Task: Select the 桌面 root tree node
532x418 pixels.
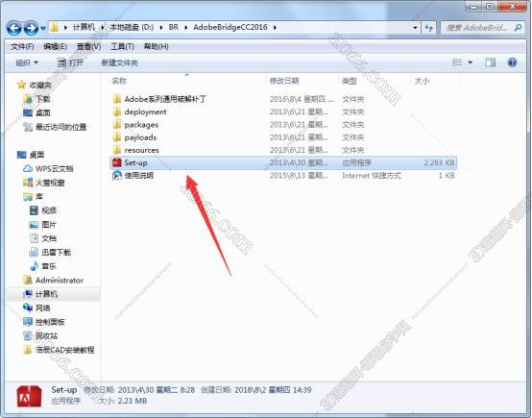Action: pos(36,155)
